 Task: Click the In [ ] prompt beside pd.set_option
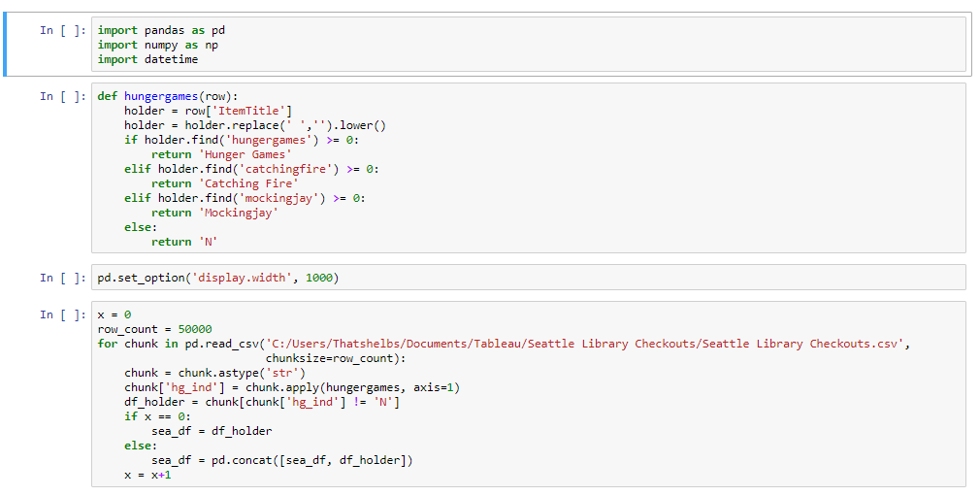click(x=63, y=278)
